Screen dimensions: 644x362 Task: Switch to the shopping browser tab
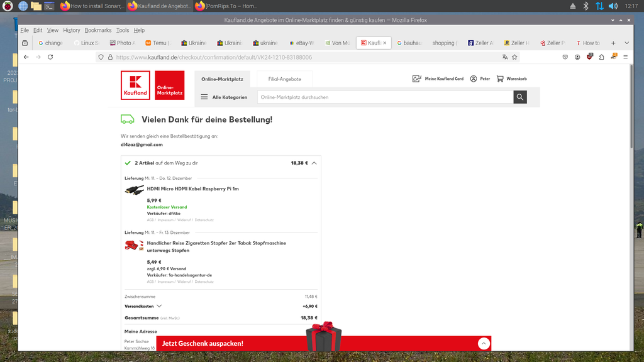445,43
